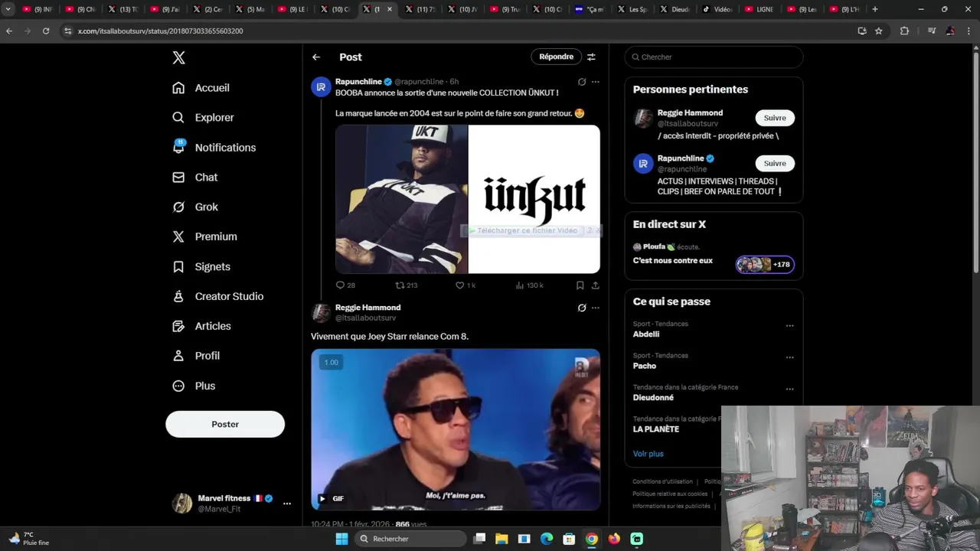
Task: Join Ploufa live space avatars
Action: click(766, 265)
